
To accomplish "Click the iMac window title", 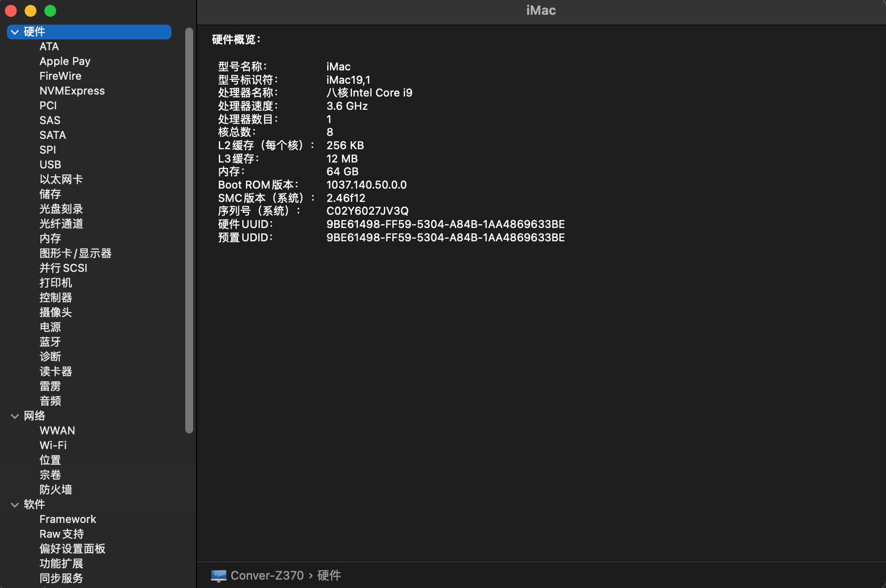I will click(541, 10).
